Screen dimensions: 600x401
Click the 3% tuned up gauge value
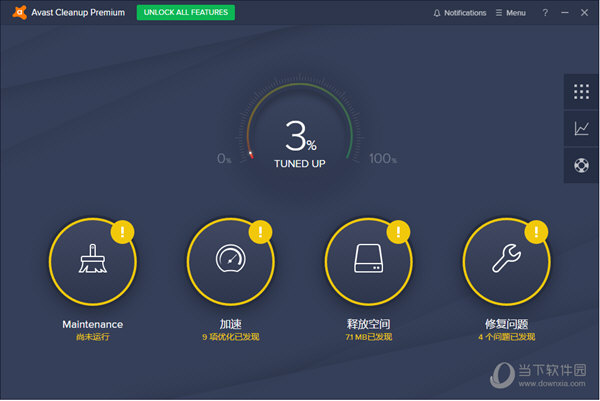(301, 136)
